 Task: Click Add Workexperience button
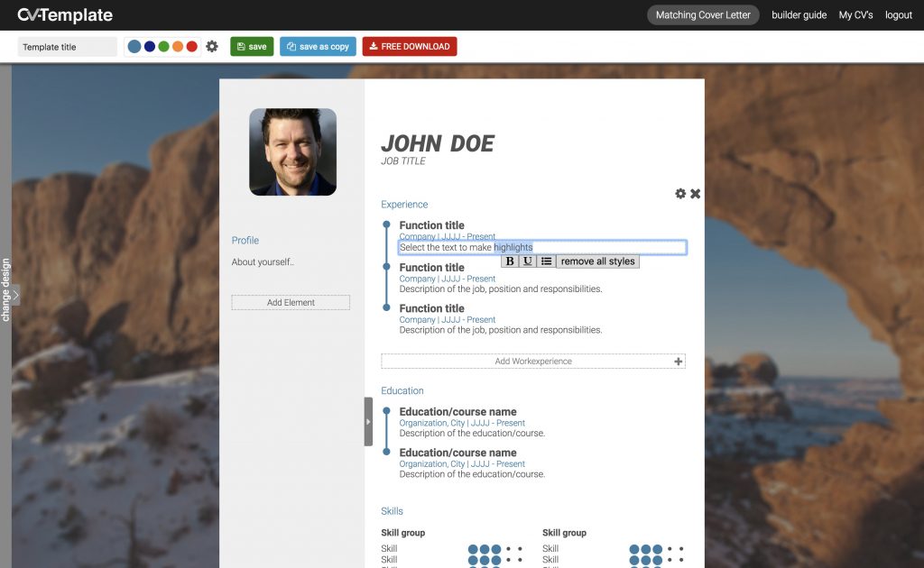coord(533,361)
